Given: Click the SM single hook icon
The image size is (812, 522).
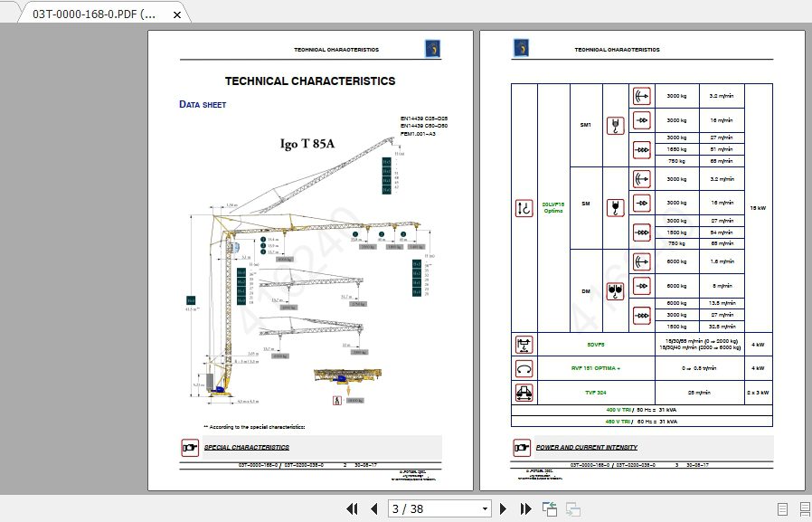Looking at the screenshot, I should point(615,208).
